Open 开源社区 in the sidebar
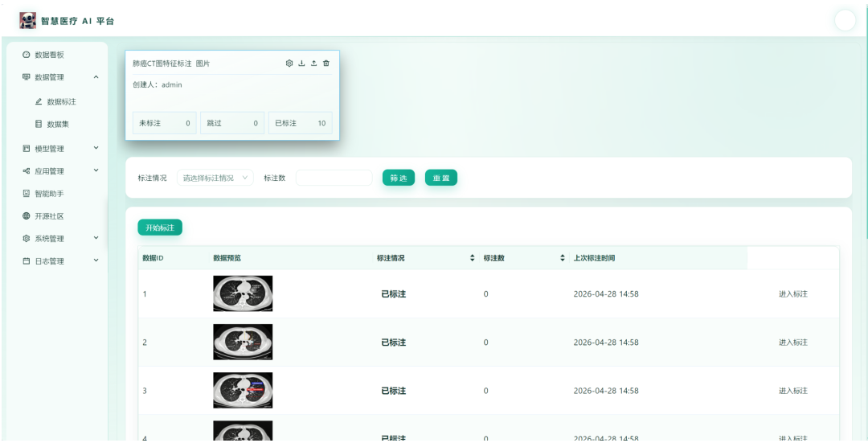This screenshot has height=443, width=868. coord(43,216)
